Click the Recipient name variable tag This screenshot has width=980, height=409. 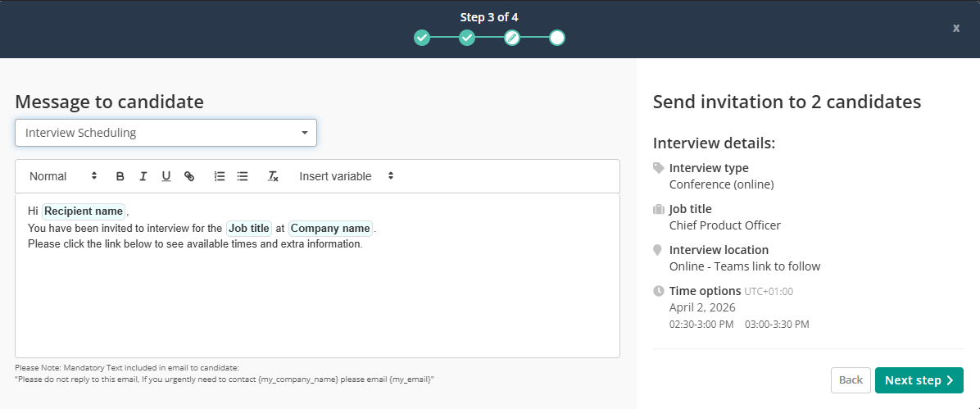[x=84, y=211]
